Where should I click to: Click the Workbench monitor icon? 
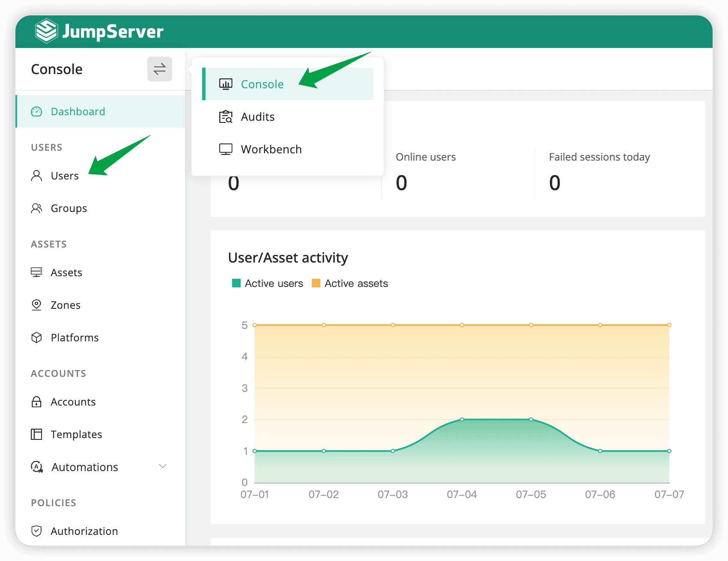point(226,149)
